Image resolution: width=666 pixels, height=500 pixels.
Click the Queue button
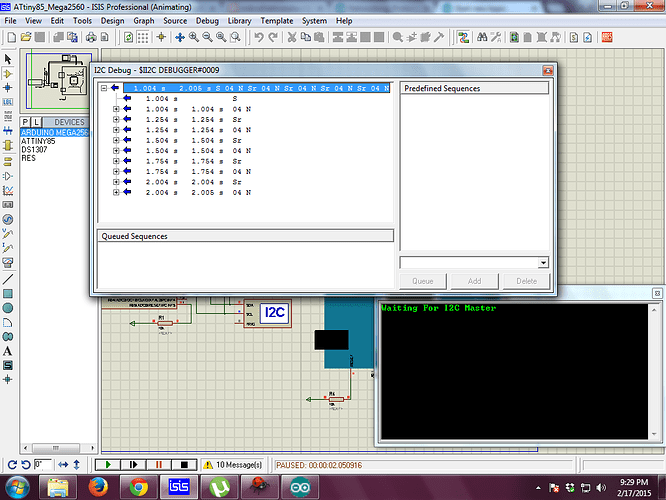pos(423,281)
